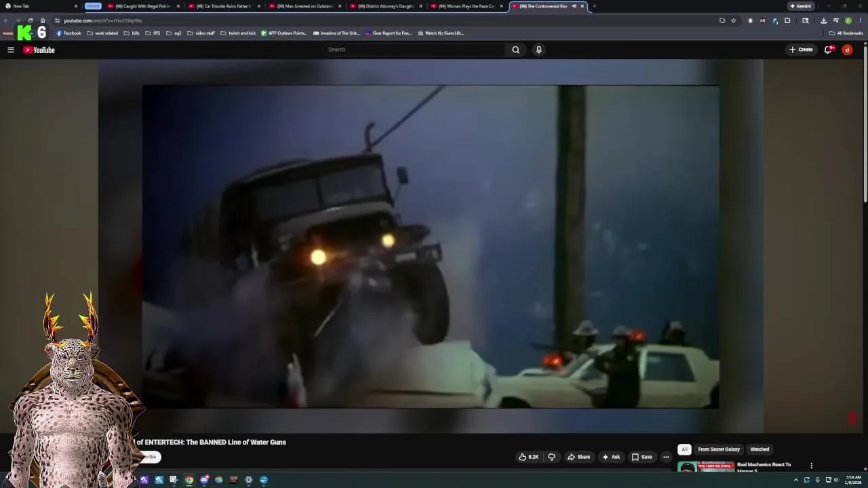Open the All Bookmarks folder
Image resolution: width=868 pixels, height=488 pixels.
tap(846, 33)
